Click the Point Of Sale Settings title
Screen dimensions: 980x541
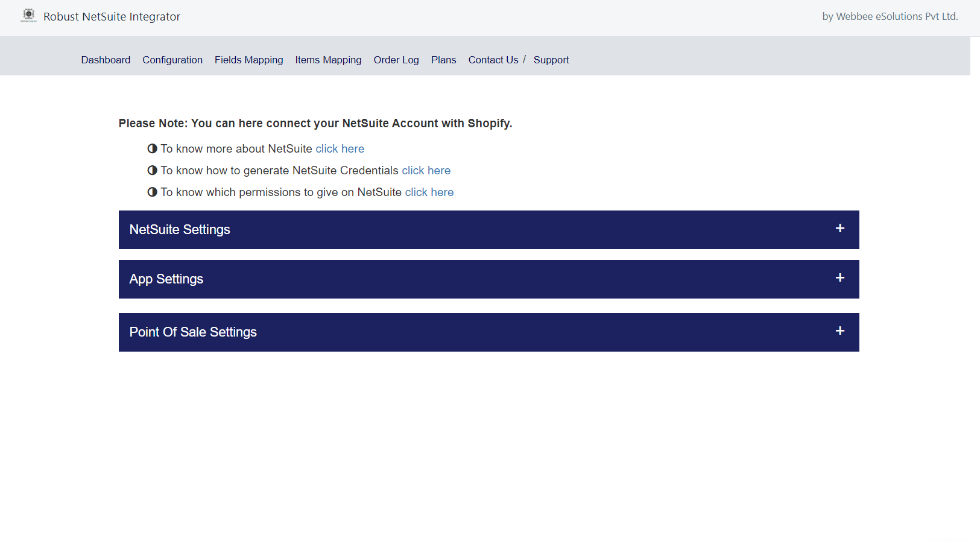coord(193,332)
